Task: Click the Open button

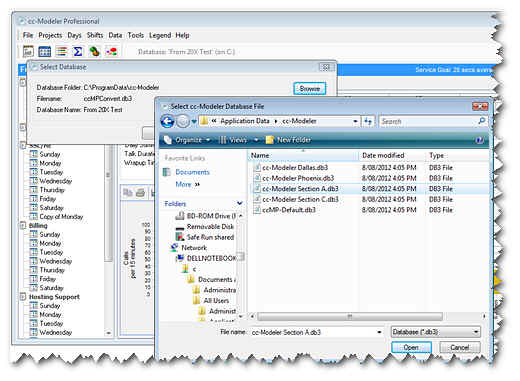Action: point(411,347)
